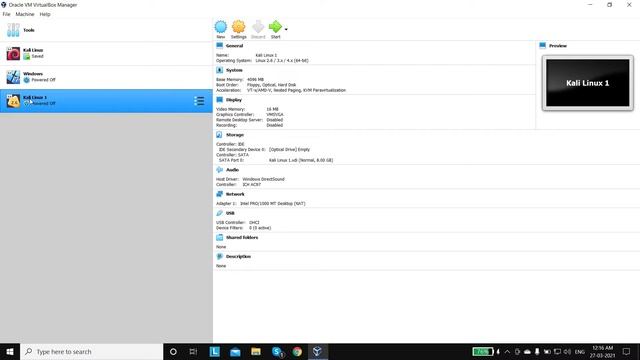Open Task View on the taskbar
Viewport: 640px width, 360px height.
point(193,351)
